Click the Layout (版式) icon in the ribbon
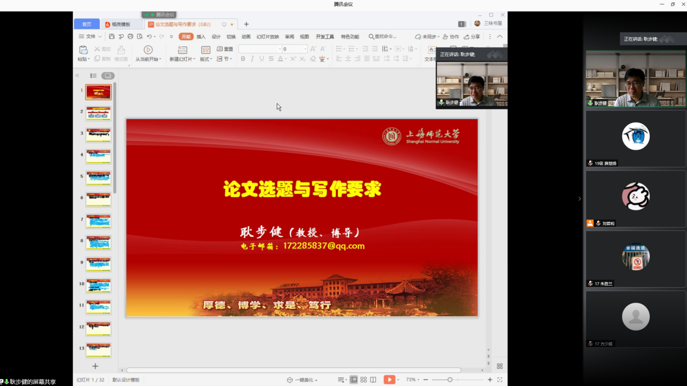 [205, 50]
